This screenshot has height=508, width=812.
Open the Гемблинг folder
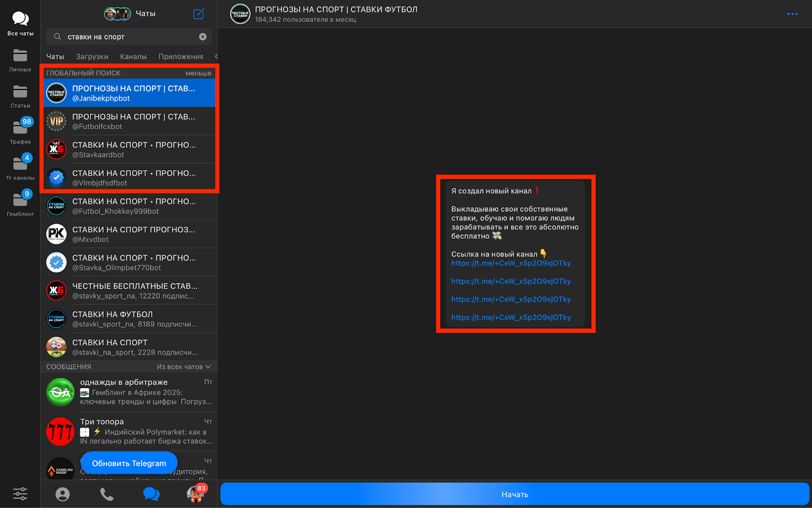click(20, 204)
